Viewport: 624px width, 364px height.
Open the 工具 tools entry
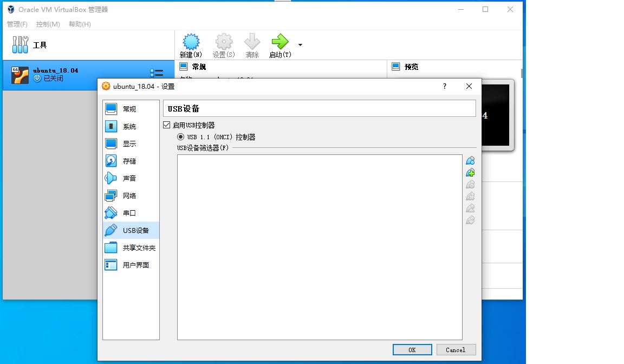[88, 45]
